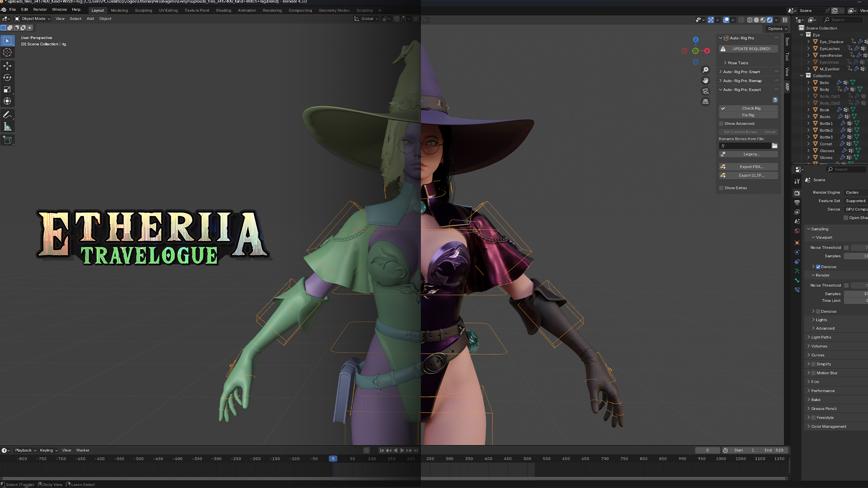Viewport: 868px width, 488px height.
Task: Click the UPDATE REQUIRED! button
Action: 749,49
